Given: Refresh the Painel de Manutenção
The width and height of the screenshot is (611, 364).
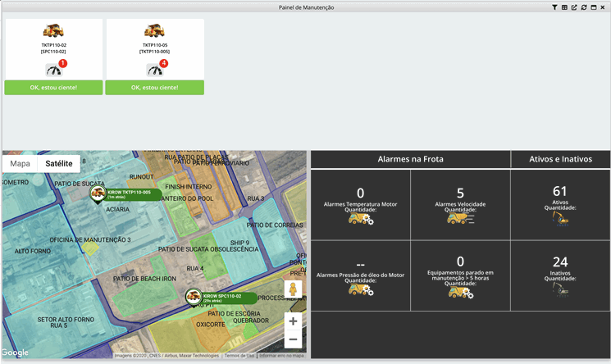Looking at the screenshot, I should point(583,7).
